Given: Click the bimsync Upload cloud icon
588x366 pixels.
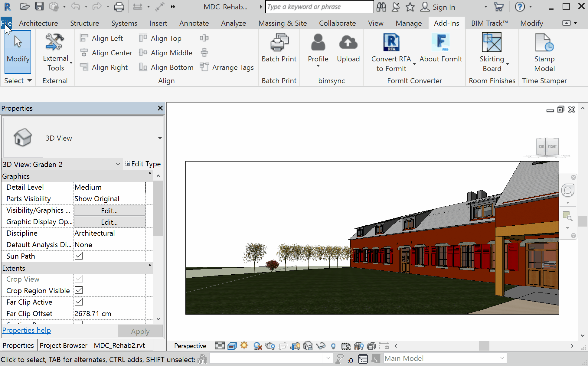Looking at the screenshot, I should point(348,42).
